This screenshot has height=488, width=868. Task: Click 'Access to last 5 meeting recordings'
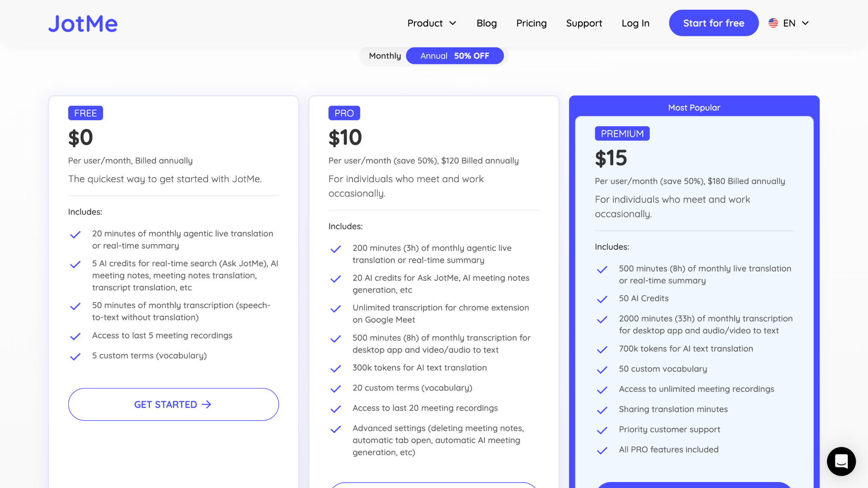(162, 335)
